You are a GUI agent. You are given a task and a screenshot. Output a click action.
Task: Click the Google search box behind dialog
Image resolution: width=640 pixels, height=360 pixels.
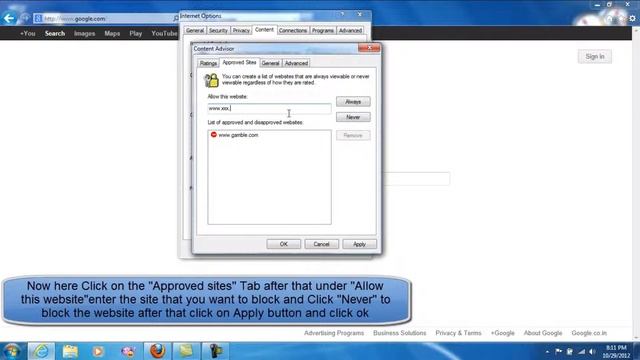[416, 179]
